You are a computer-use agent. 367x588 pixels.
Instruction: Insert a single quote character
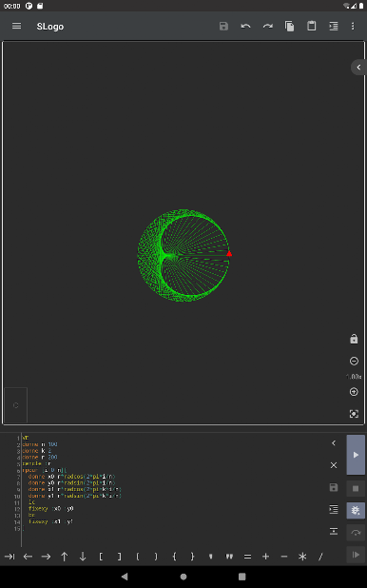[x=211, y=557]
